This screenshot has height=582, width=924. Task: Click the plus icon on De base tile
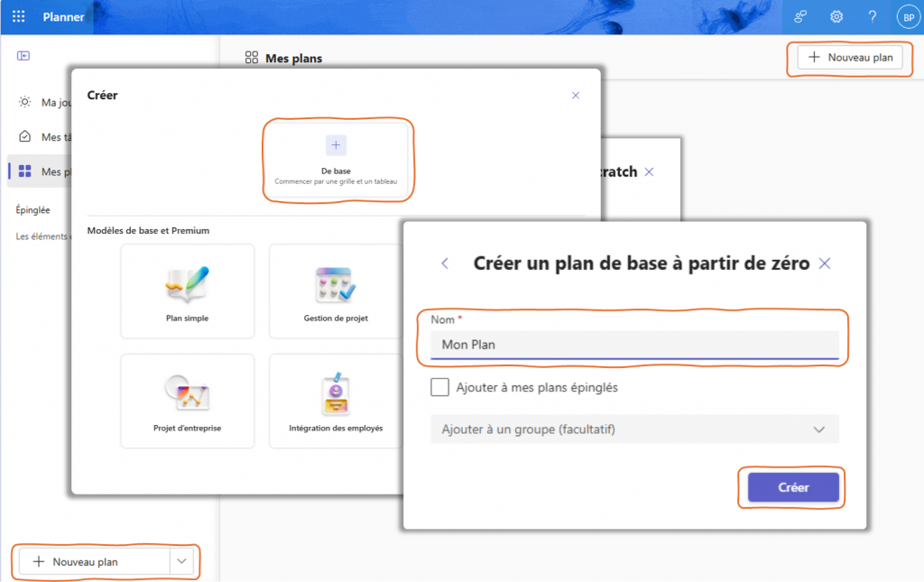click(336, 144)
